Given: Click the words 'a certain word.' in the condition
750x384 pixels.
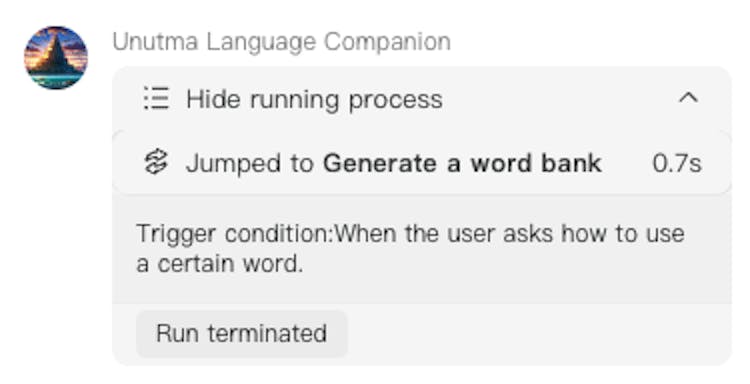Looking at the screenshot, I should pyautogui.click(x=220, y=264).
